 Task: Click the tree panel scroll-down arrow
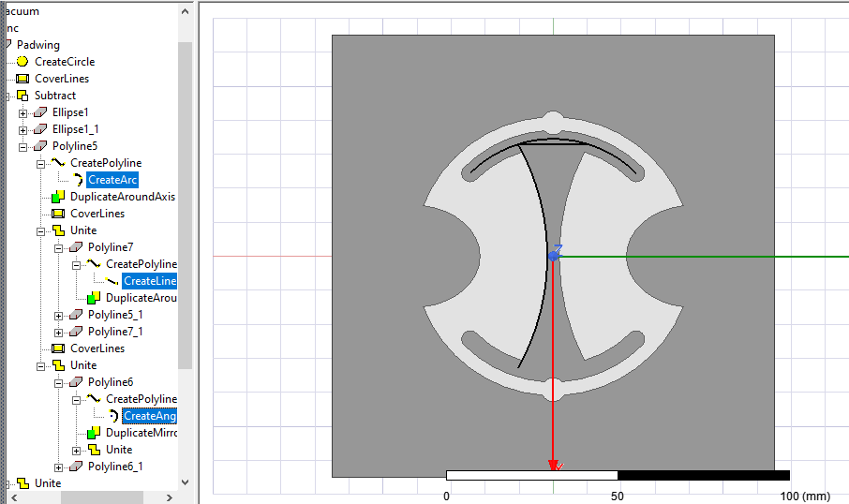[x=185, y=482]
